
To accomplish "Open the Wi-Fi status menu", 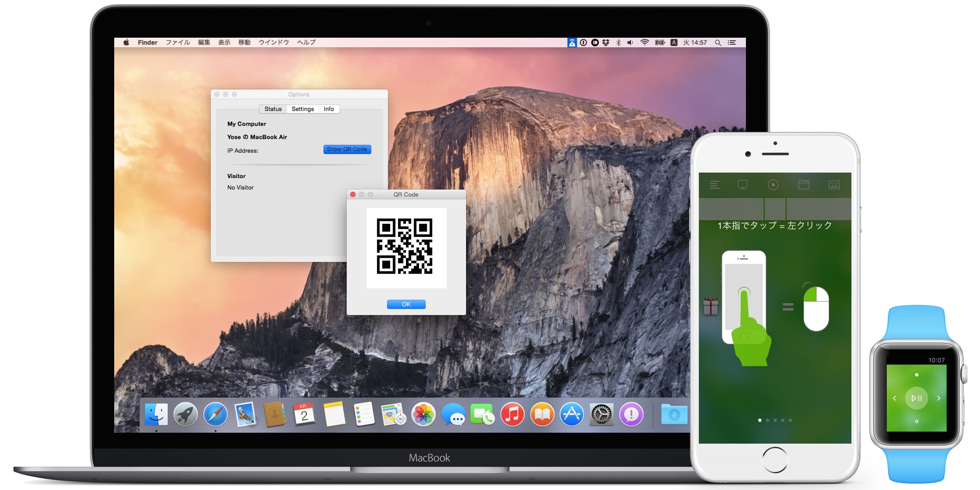I will [645, 43].
